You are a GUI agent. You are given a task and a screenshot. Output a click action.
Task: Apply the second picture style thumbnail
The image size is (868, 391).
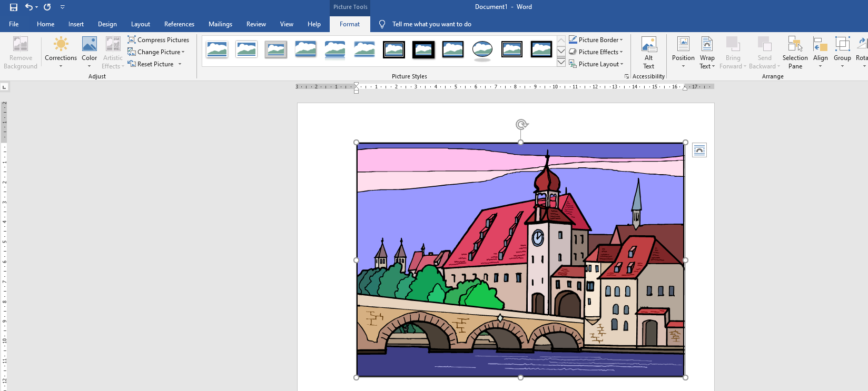(246, 50)
